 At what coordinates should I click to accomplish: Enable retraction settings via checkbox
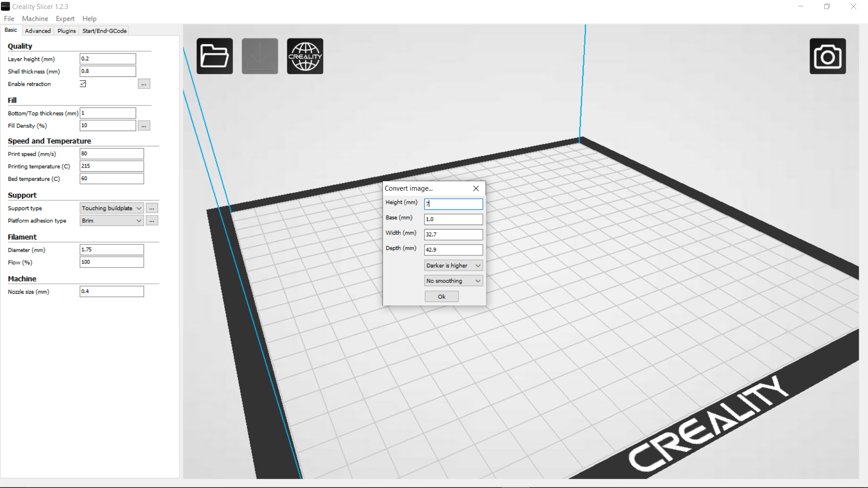click(83, 84)
